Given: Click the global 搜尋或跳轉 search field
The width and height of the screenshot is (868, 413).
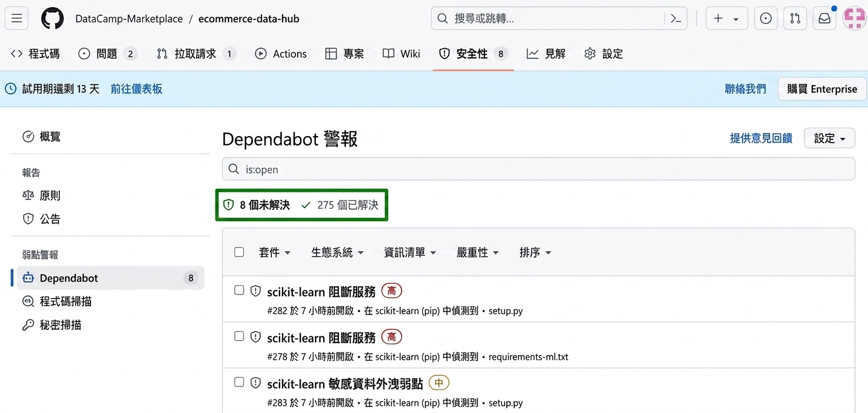Looking at the screenshot, I should click(x=559, y=19).
